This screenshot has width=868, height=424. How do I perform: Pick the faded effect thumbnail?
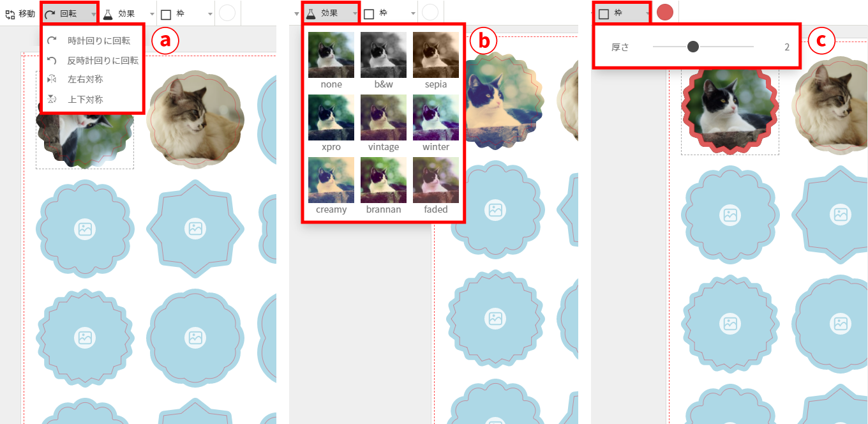tap(436, 181)
